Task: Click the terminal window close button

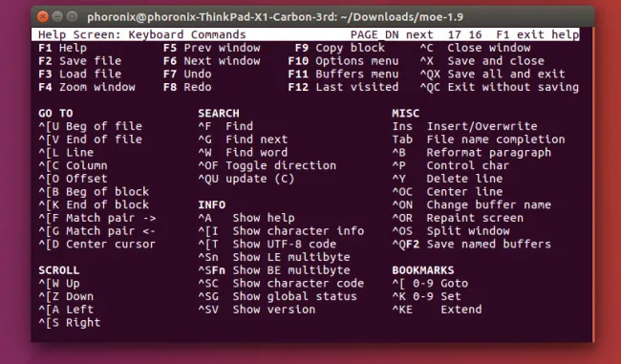Action: 42,16
